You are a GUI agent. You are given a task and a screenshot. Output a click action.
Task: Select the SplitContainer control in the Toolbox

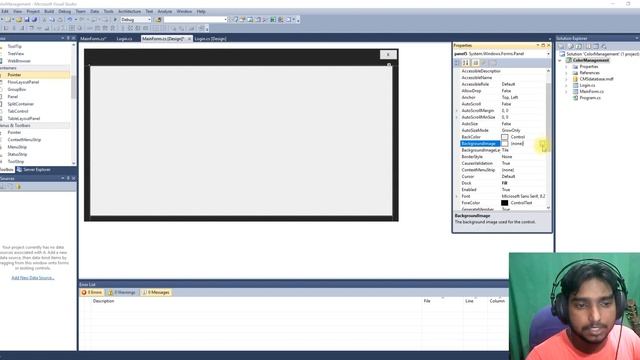coord(20,104)
